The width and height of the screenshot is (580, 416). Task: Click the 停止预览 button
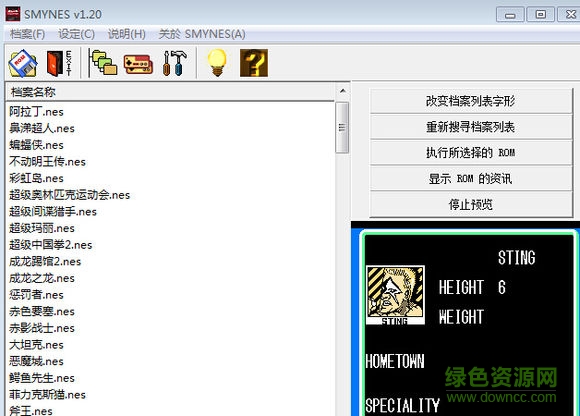(471, 204)
